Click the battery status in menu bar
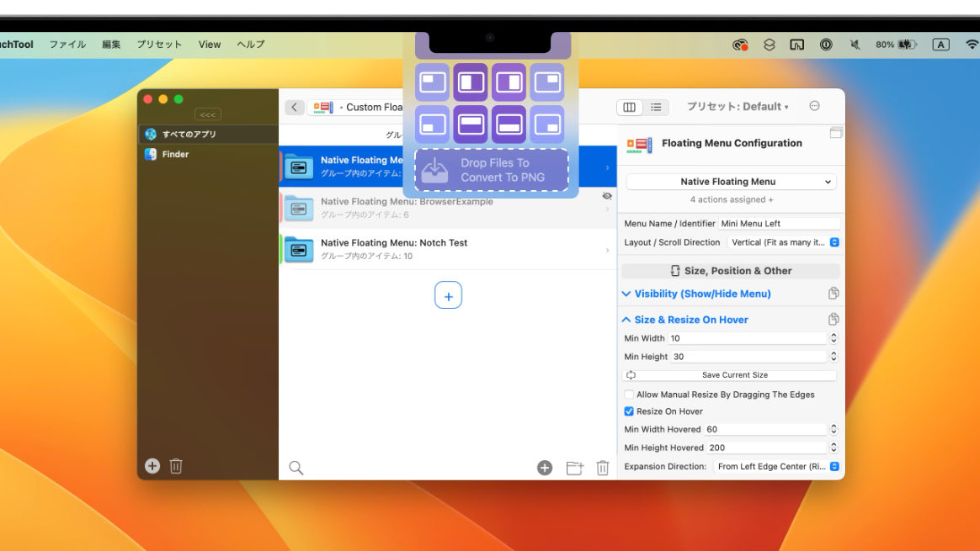Image resolution: width=980 pixels, height=551 pixels. coord(896,45)
